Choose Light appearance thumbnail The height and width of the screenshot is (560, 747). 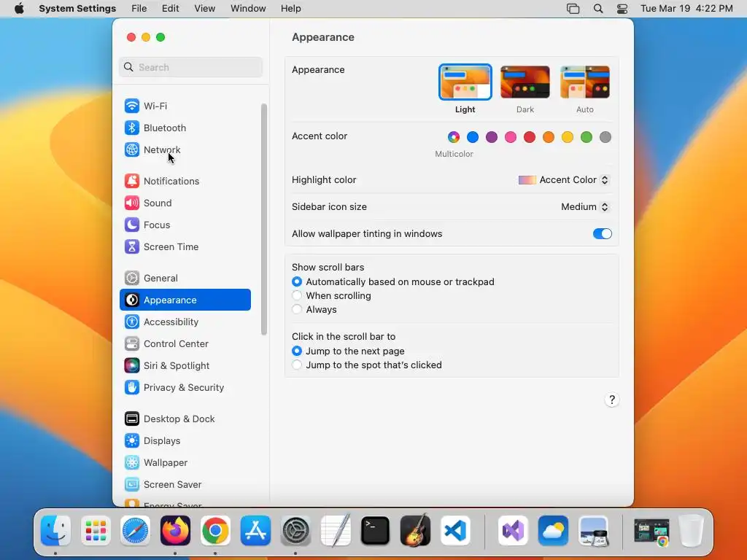click(x=465, y=82)
